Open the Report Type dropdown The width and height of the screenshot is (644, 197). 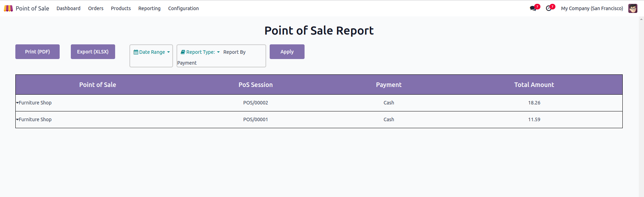[x=201, y=52]
